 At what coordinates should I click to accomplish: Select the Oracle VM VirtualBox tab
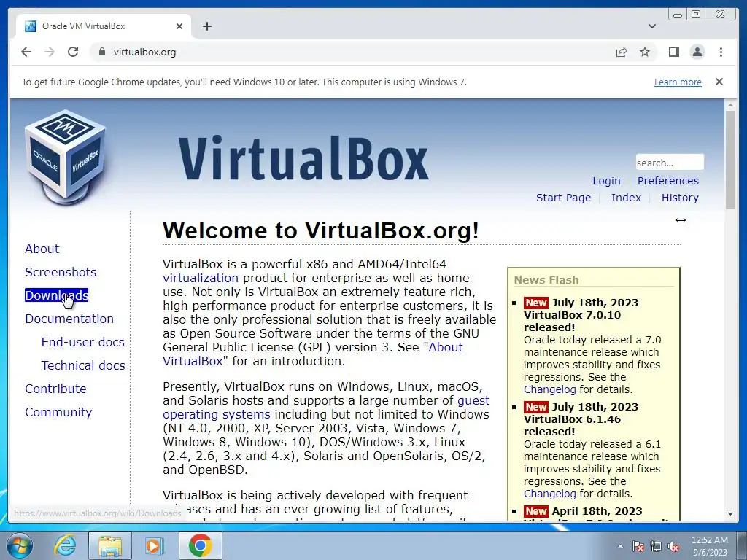(x=104, y=26)
